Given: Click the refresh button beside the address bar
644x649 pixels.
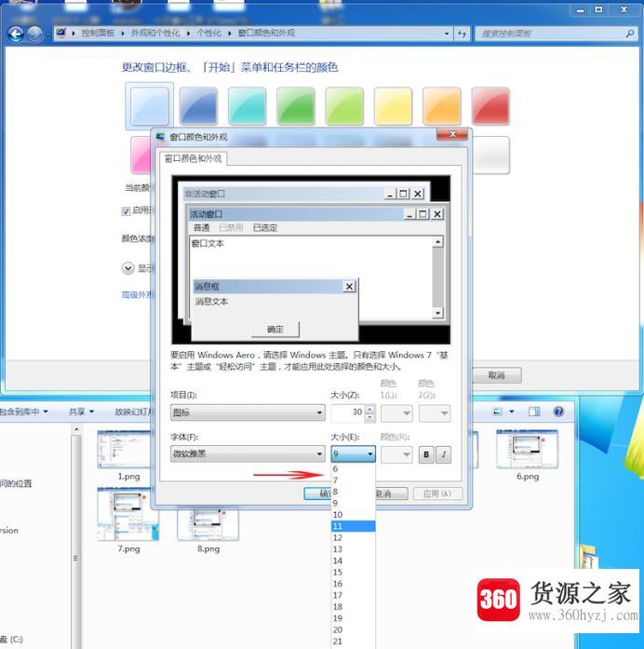Looking at the screenshot, I should point(462,34).
